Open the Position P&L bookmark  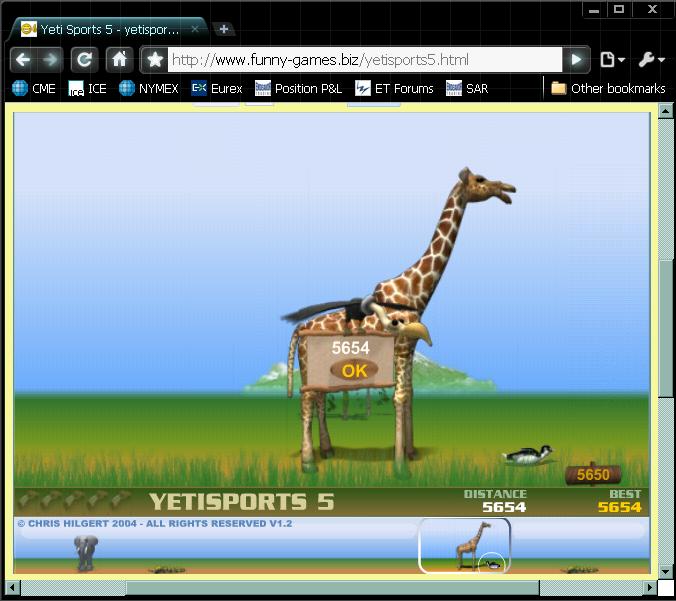tap(298, 88)
